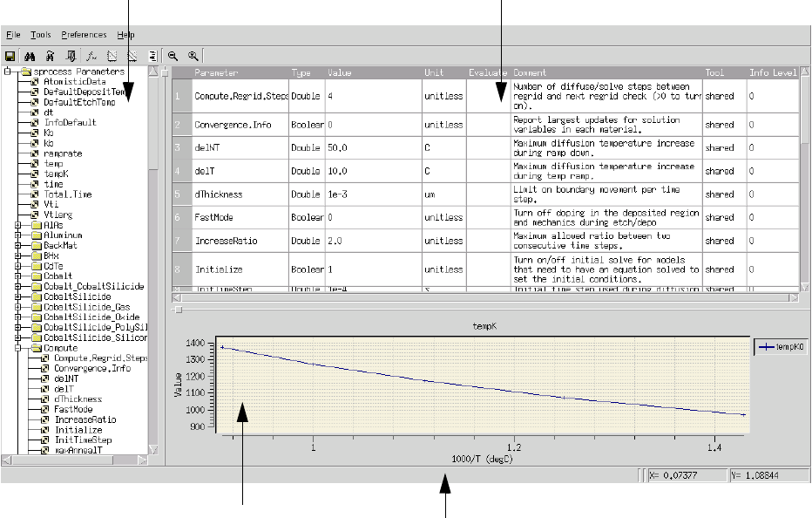Click the door exit icon in toolbar
Image resolution: width=812 pixels, height=518 pixels.
[x=71, y=54]
